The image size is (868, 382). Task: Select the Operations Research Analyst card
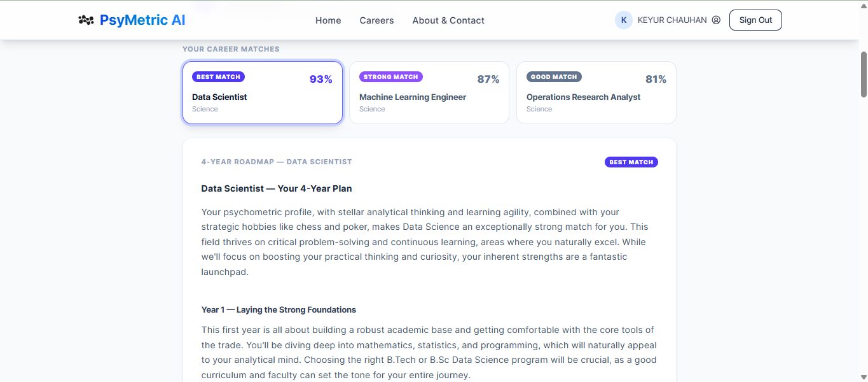[596, 92]
